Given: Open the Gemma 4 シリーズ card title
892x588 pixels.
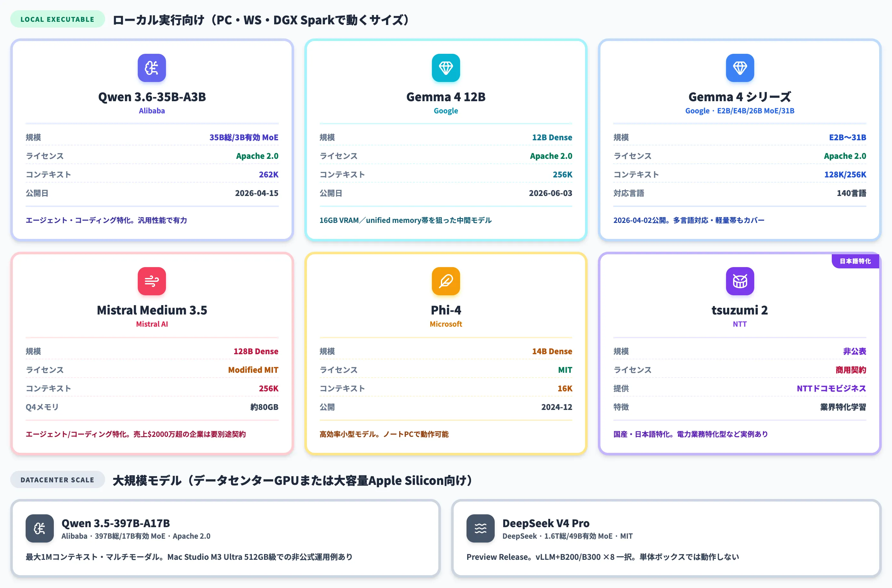Looking at the screenshot, I should [740, 97].
